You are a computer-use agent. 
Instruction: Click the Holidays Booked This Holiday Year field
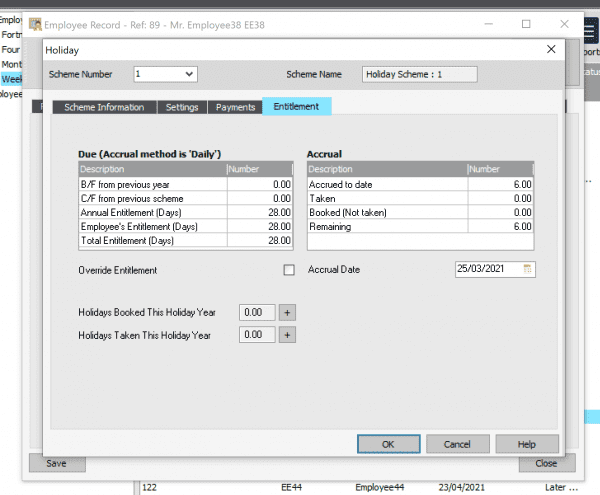pyautogui.click(x=257, y=313)
